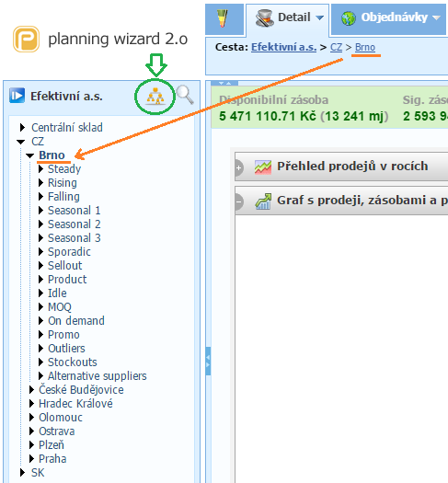Click the orange hierarchy tree icon
The height and width of the screenshot is (483, 448).
[155, 97]
